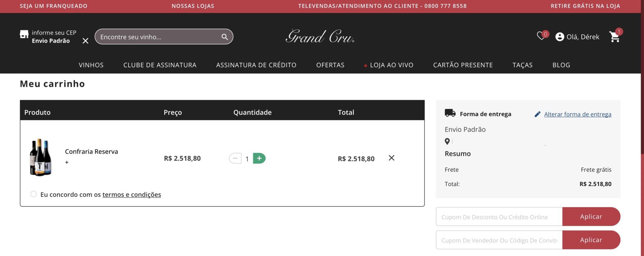
Task: Click the search magnifier icon
Action: [x=225, y=37]
